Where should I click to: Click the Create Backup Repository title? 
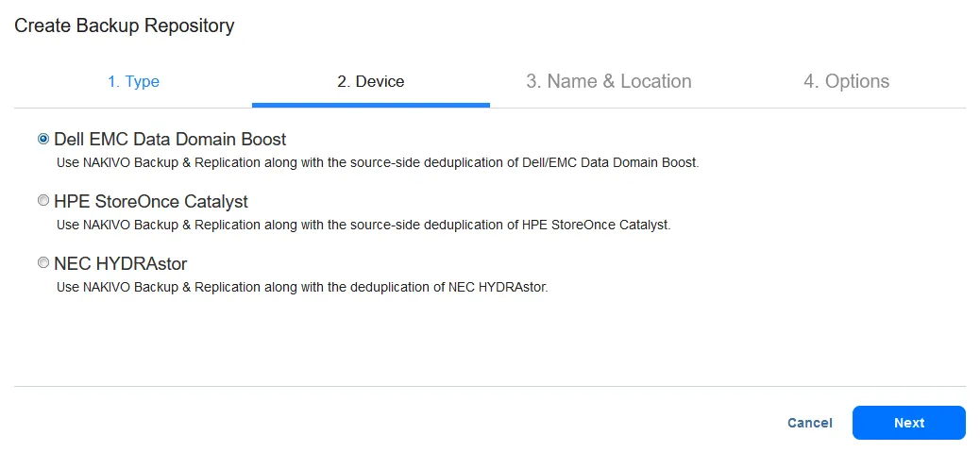(x=125, y=25)
